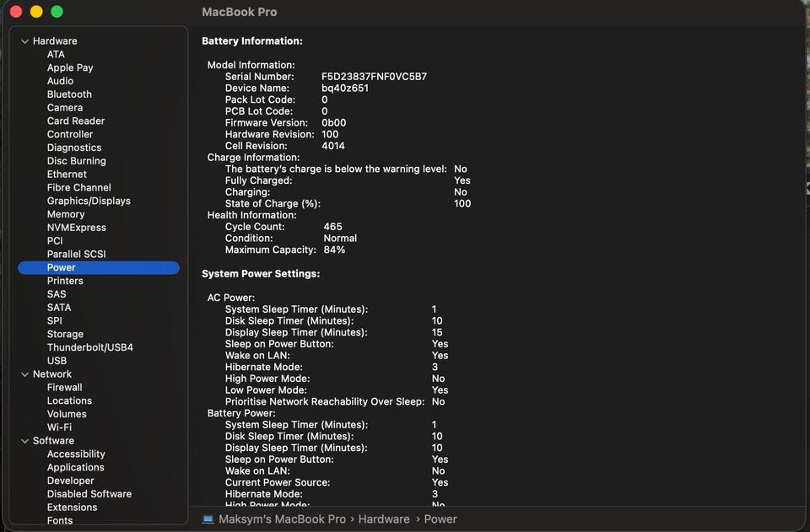This screenshot has width=810, height=532.
Task: Select the highlighted Power entry
Action: (99, 268)
